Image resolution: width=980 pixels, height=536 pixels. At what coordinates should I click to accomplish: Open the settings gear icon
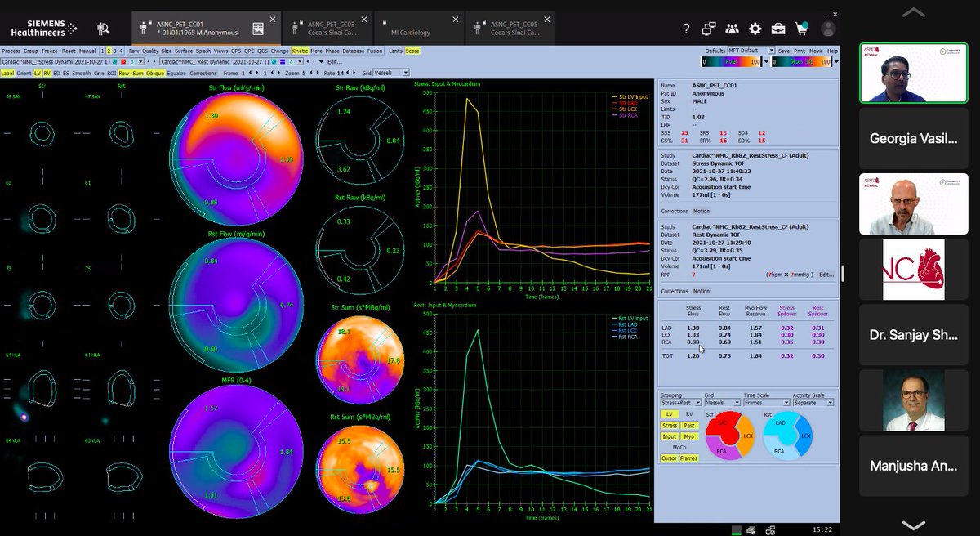coord(755,29)
